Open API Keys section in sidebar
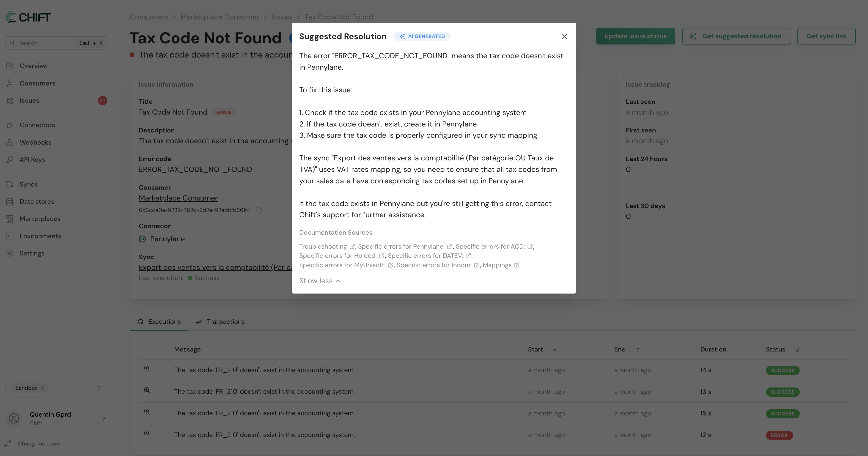Screen dimensions: 868x456 point(32,159)
